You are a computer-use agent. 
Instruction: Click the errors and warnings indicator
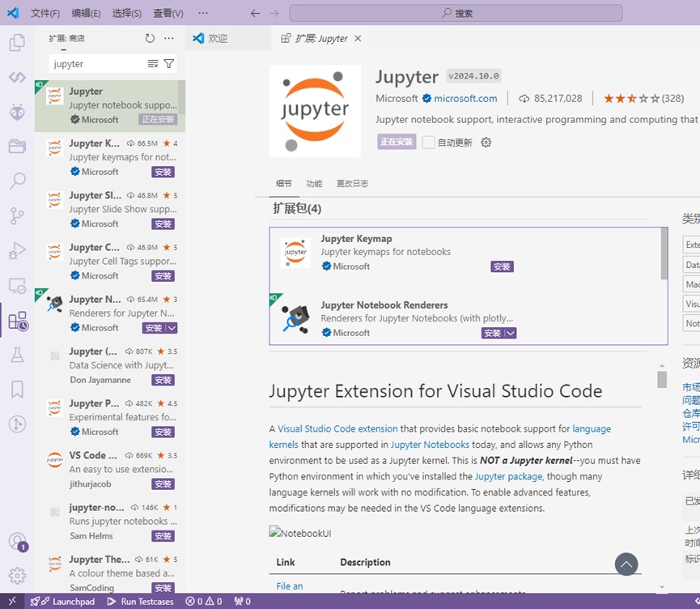(x=204, y=602)
